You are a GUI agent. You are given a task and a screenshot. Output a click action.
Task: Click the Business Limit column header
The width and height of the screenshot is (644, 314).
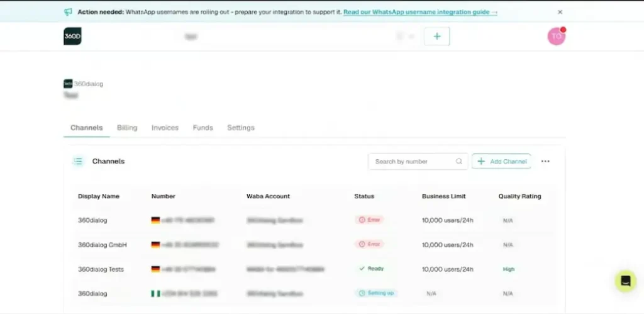coord(444,196)
